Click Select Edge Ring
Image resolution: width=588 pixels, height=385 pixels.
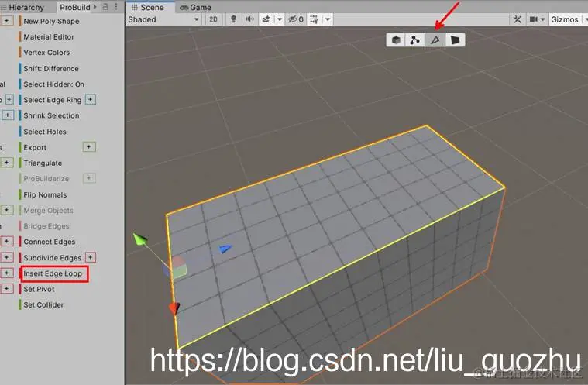52,100
